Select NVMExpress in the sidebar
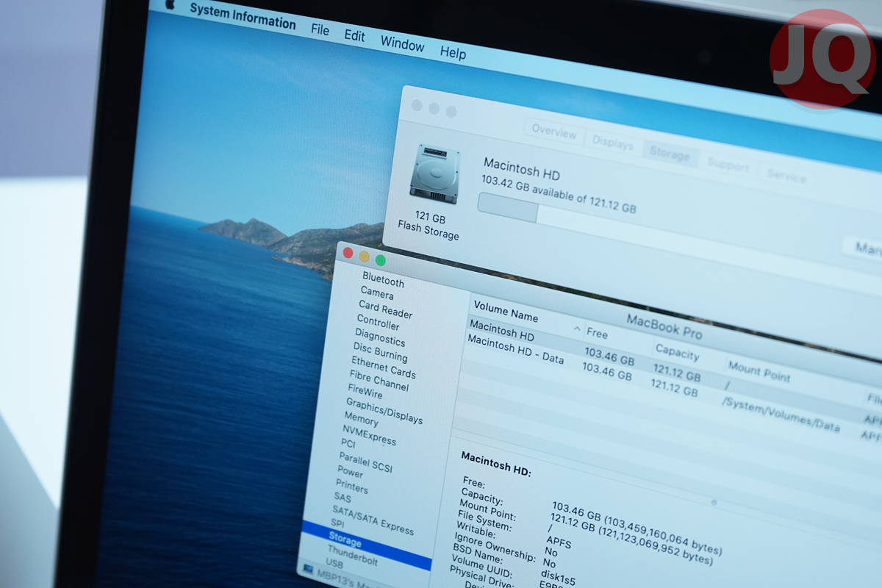The height and width of the screenshot is (588, 882). pos(368,435)
